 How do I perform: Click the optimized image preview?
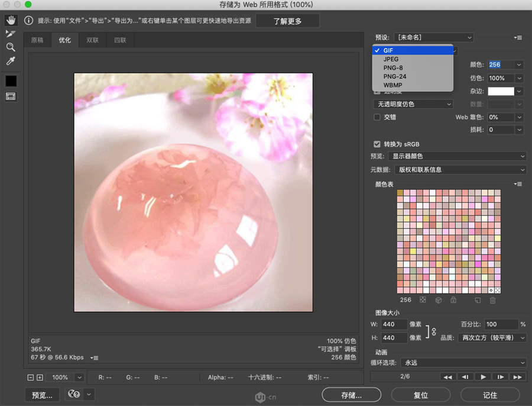click(193, 192)
